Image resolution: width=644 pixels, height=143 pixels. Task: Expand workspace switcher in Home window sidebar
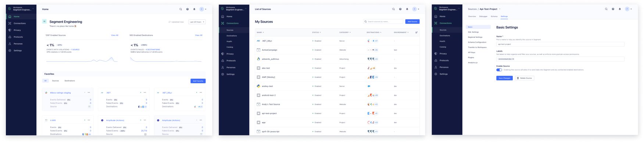21,9
